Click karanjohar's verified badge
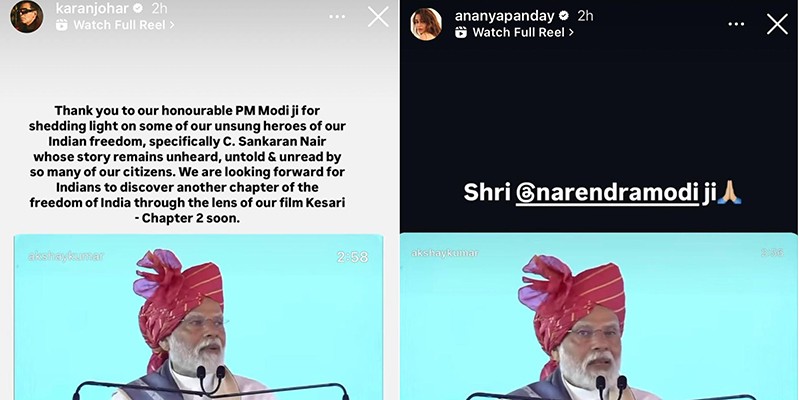Screen dimensions: 800x400 [138, 9]
